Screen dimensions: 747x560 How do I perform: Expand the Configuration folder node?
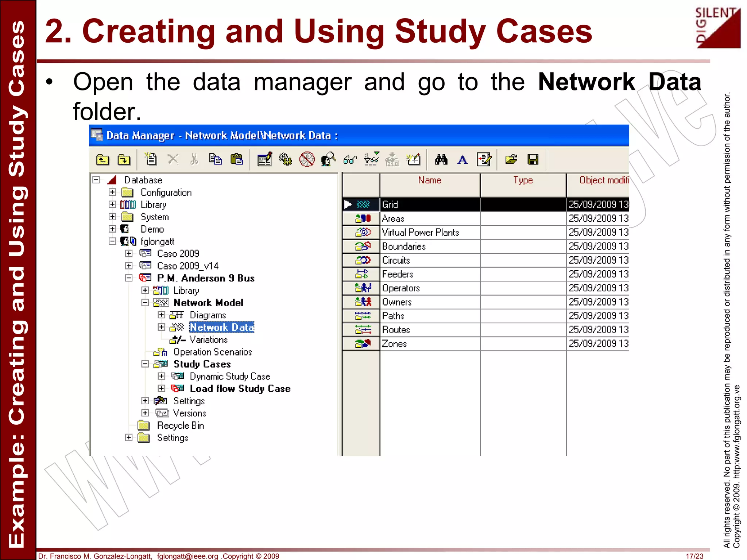[x=112, y=192]
